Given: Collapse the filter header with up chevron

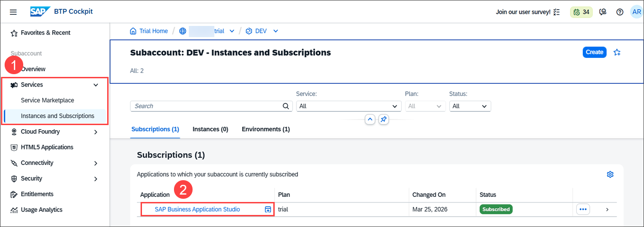Looking at the screenshot, I should click(x=370, y=120).
